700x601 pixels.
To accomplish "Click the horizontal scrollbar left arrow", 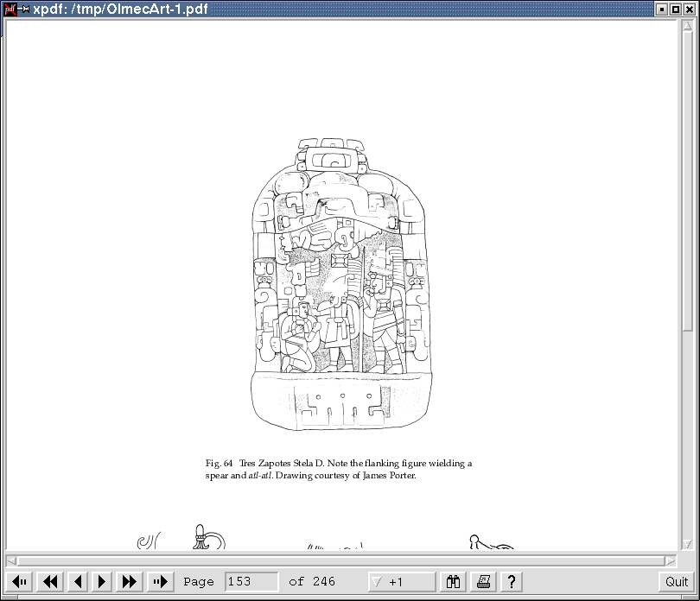I will click(12, 560).
